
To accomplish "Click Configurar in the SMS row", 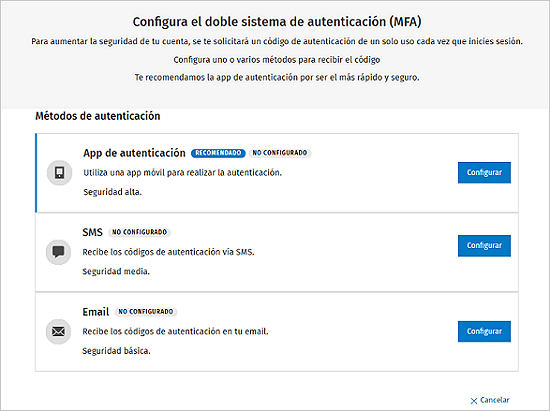I will pos(484,245).
